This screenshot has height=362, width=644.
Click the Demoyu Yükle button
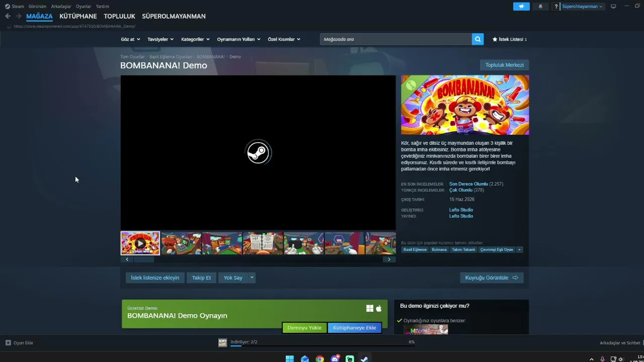(x=304, y=328)
